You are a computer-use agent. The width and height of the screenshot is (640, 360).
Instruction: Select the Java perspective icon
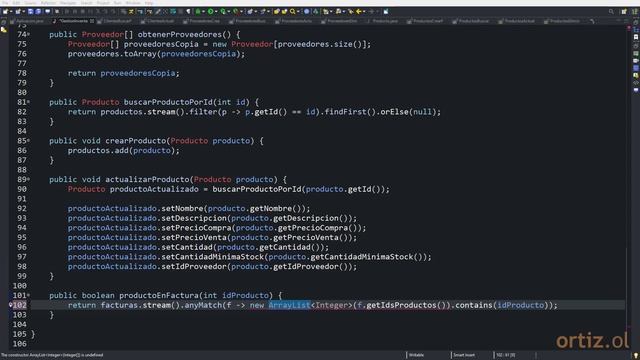click(634, 11)
